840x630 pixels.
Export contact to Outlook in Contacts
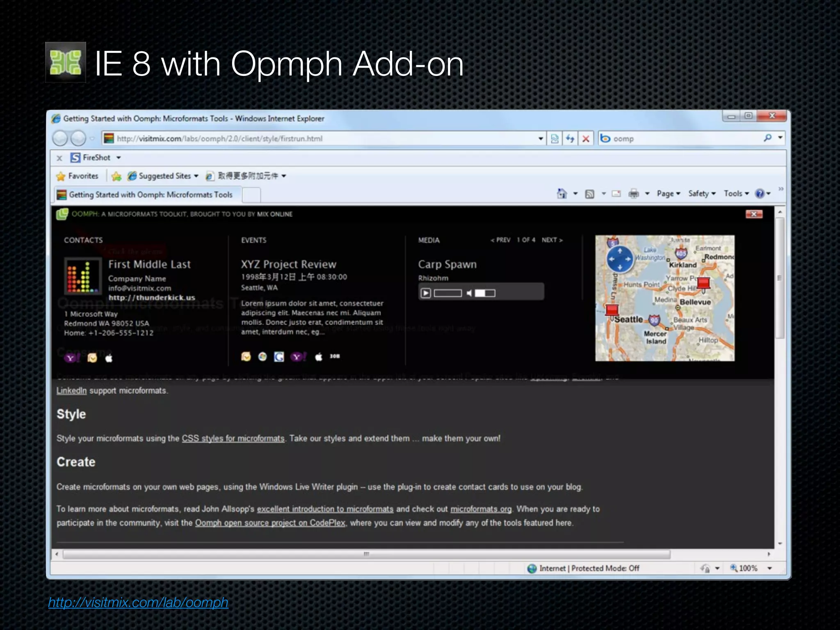point(92,358)
